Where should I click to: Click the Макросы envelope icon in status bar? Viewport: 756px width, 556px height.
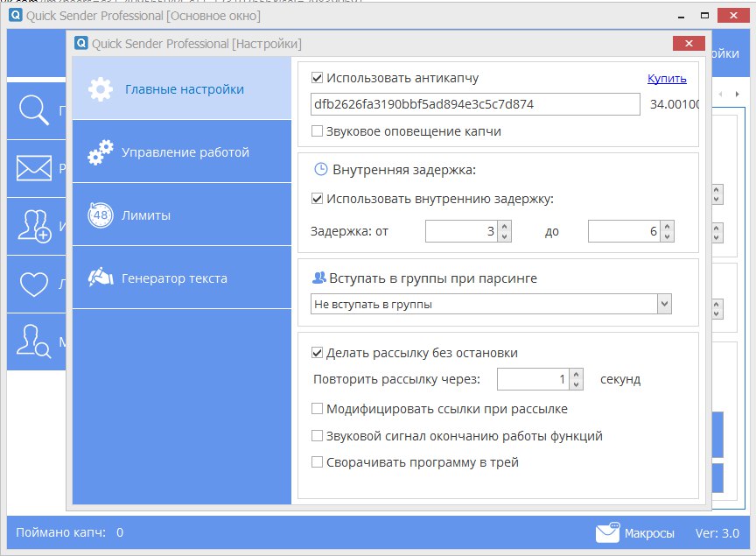(x=607, y=532)
